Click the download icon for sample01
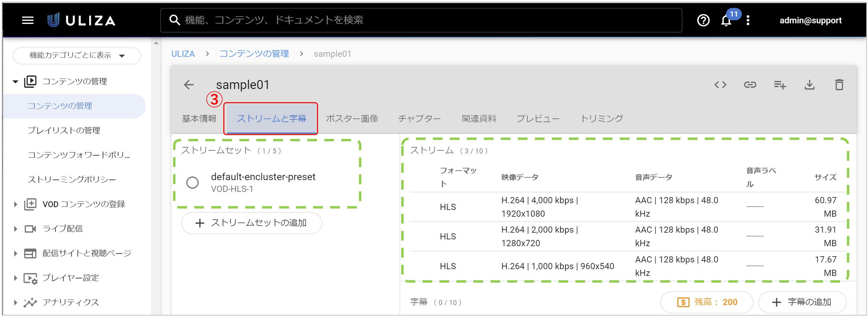This screenshot has height=318, width=868. point(809,85)
